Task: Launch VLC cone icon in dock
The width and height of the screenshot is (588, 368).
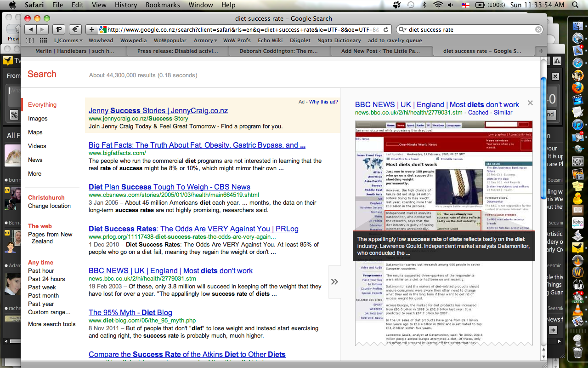Action: tap(578, 310)
